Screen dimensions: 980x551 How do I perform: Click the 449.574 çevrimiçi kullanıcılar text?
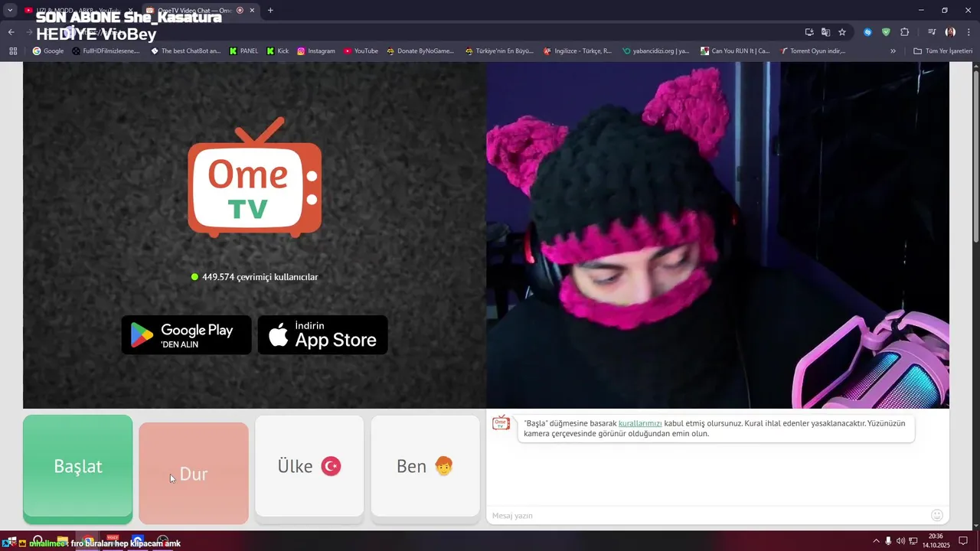pyautogui.click(x=260, y=277)
